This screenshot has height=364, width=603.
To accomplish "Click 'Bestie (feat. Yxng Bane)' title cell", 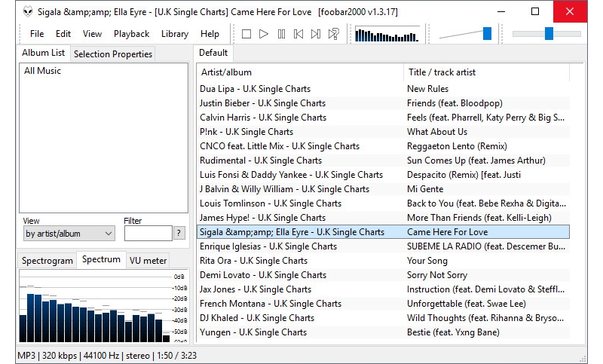I will [454, 332].
